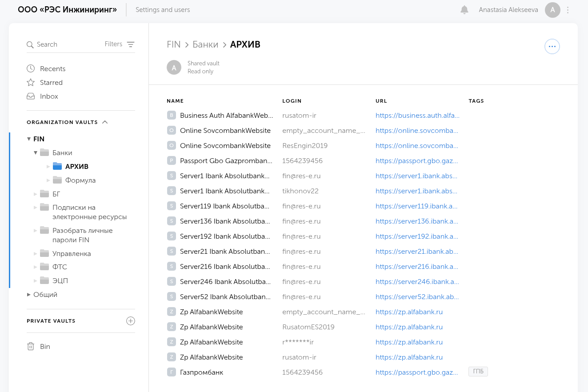Go to Банки in the breadcrumb

tap(205, 44)
